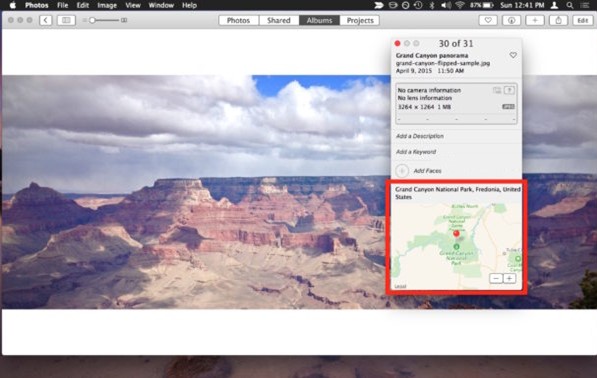The height and width of the screenshot is (378, 597).
Task: Click the April 9, 2015 date text
Action: (414, 71)
